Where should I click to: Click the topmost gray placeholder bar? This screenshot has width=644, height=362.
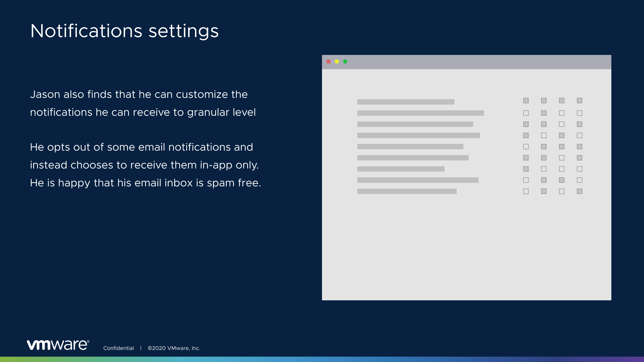point(405,102)
